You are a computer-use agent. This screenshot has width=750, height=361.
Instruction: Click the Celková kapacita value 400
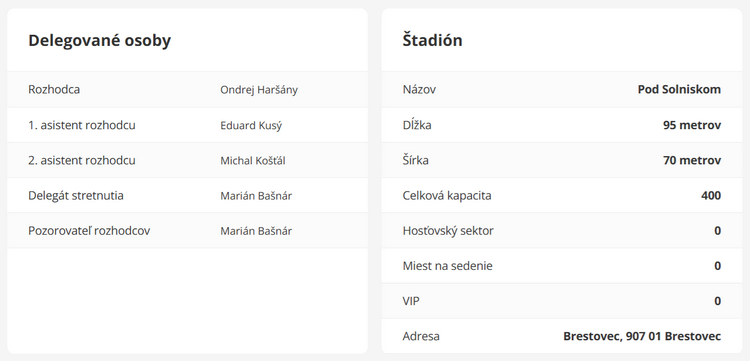click(x=711, y=196)
